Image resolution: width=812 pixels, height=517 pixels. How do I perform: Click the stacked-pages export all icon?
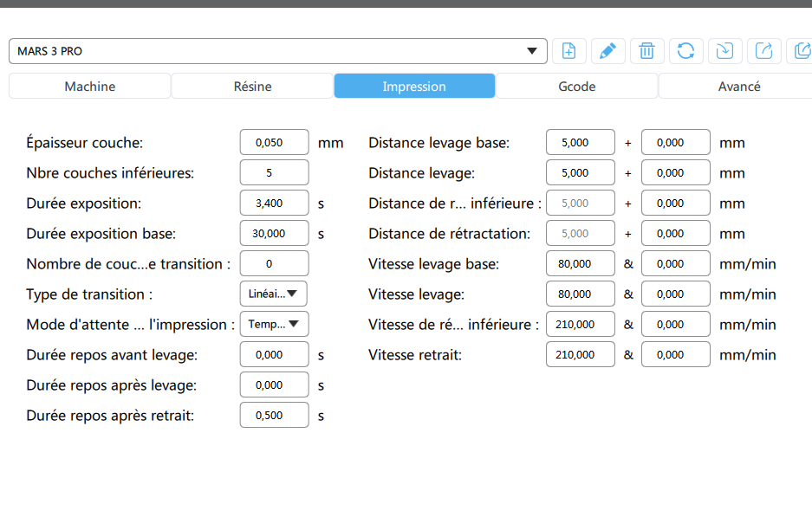coord(801,51)
